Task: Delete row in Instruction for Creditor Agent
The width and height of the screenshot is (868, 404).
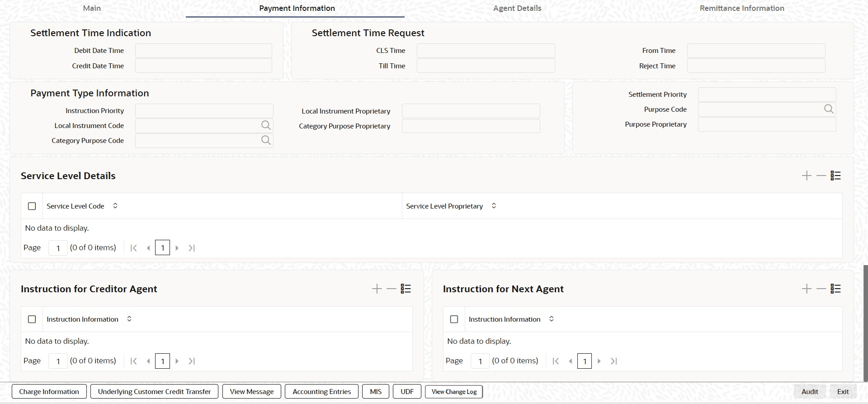Action: (x=391, y=289)
